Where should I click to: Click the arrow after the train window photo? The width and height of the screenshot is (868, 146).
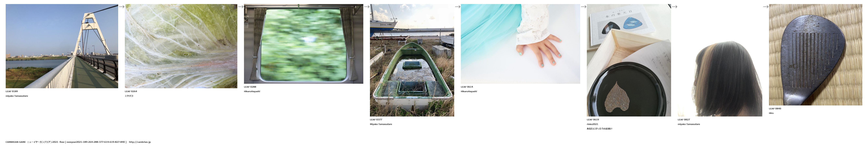(367, 7)
